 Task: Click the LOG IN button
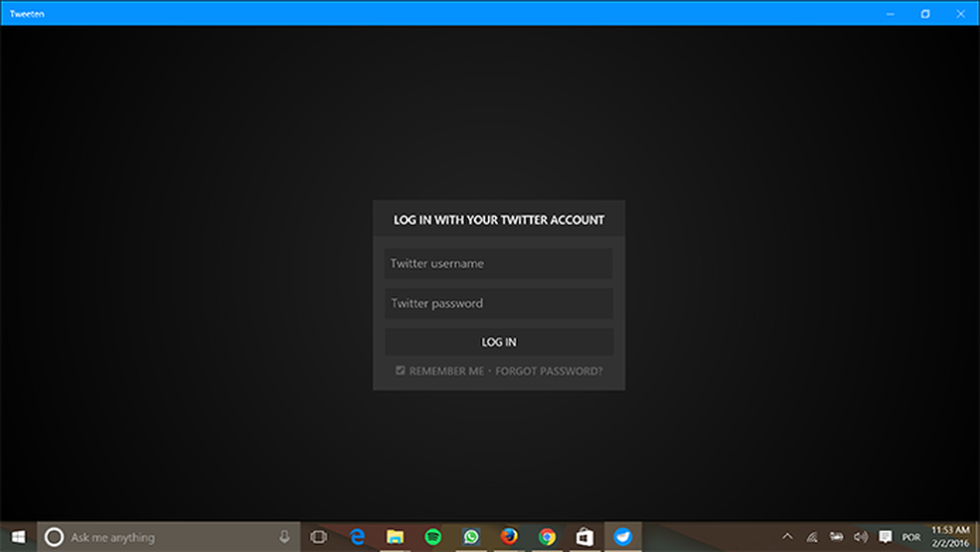[498, 342]
